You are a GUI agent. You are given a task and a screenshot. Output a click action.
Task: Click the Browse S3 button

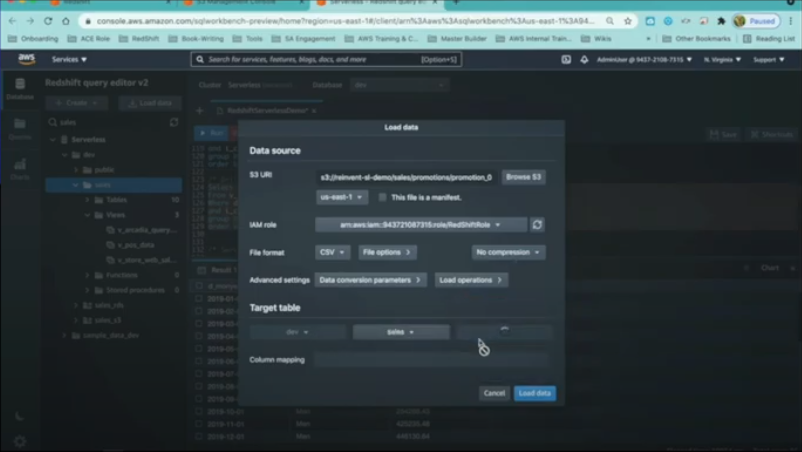(x=523, y=177)
